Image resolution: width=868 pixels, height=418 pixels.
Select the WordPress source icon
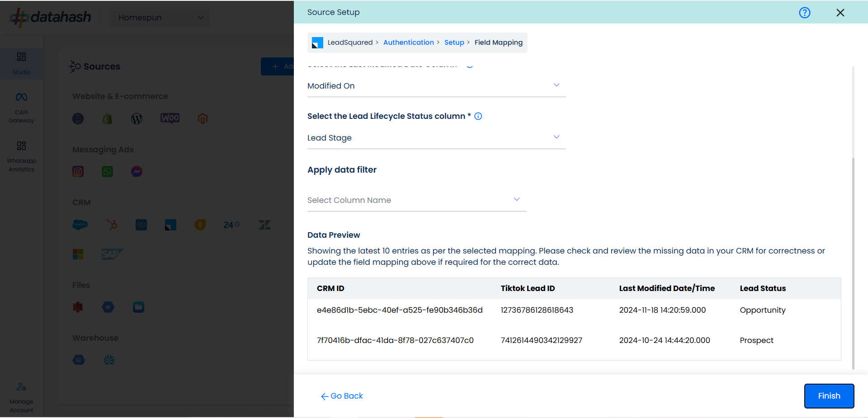click(x=137, y=118)
